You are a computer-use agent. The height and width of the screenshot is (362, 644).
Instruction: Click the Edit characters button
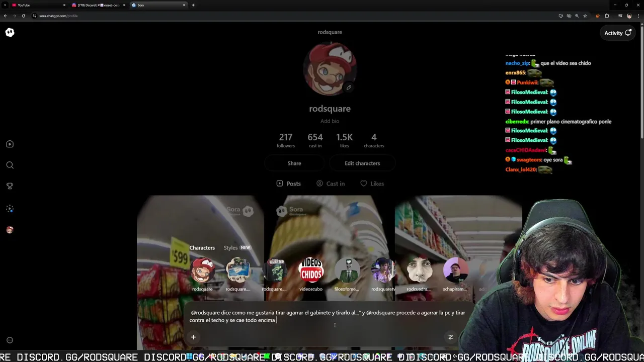pos(362,163)
